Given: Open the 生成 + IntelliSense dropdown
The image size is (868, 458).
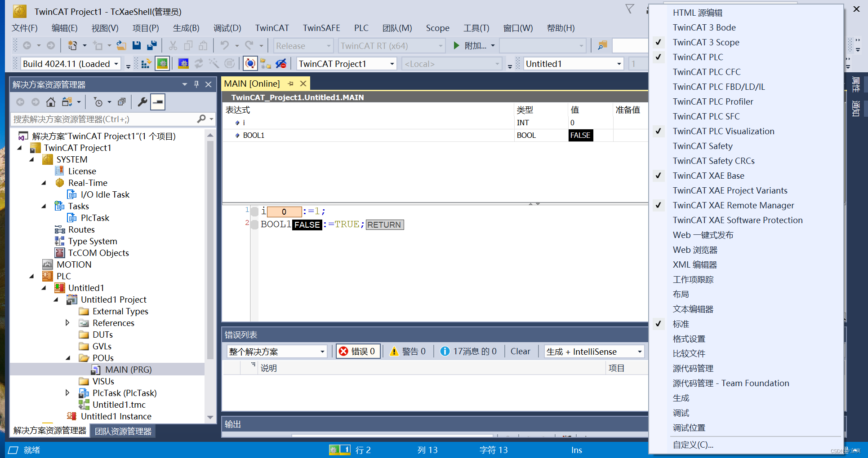Looking at the screenshot, I should coord(640,352).
